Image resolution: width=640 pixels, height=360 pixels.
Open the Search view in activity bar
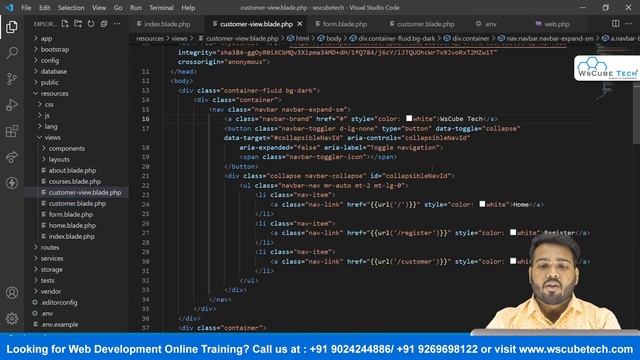point(12,53)
